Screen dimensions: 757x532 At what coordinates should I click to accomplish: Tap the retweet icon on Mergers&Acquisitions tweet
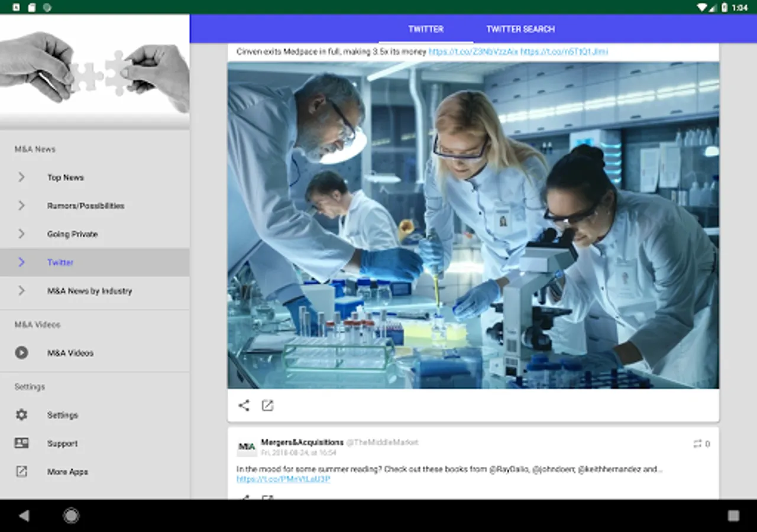click(698, 444)
